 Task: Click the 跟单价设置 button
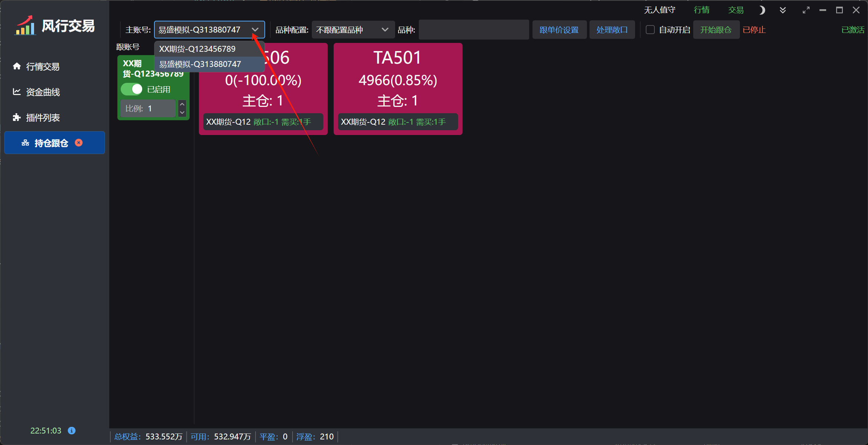click(559, 30)
